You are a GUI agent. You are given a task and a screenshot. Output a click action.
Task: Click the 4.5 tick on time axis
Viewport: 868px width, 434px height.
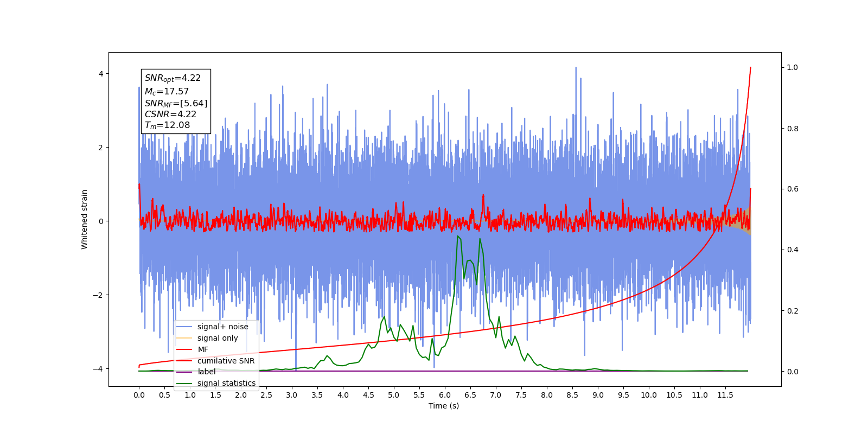click(x=368, y=395)
